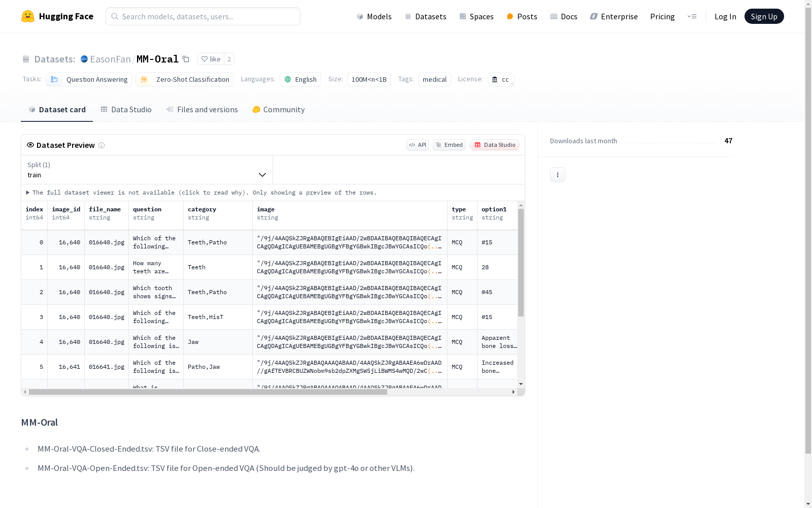Click the Hugging Face logo icon
The height and width of the screenshot is (508, 812).
pos(28,16)
